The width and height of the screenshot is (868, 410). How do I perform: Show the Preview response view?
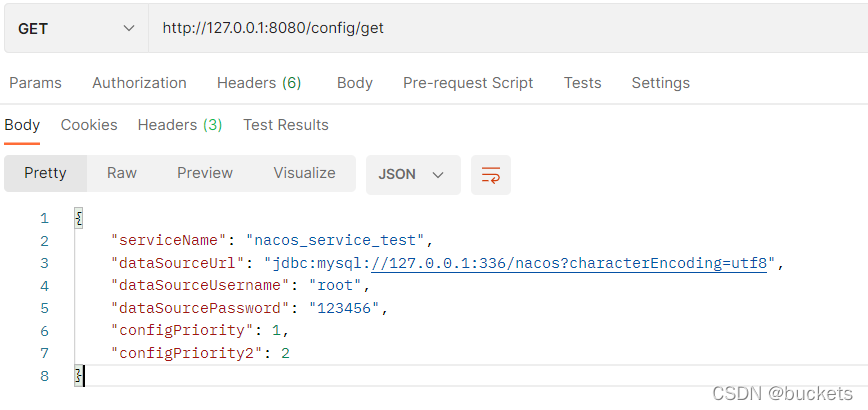205,173
